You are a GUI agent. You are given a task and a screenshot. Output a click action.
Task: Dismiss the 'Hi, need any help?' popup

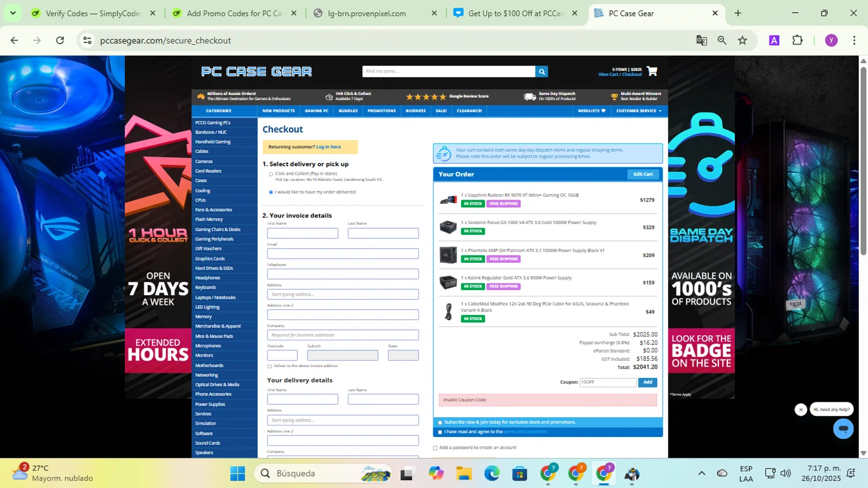pyautogui.click(x=801, y=410)
